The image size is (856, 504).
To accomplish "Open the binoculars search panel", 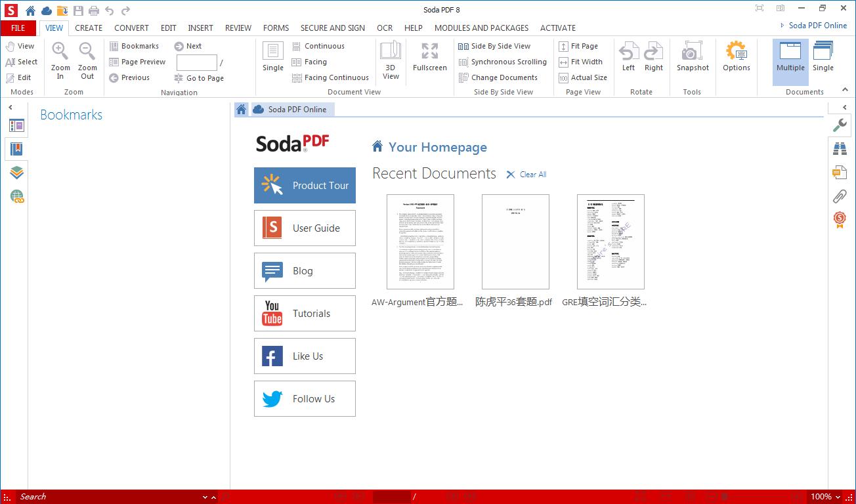I will click(840, 149).
